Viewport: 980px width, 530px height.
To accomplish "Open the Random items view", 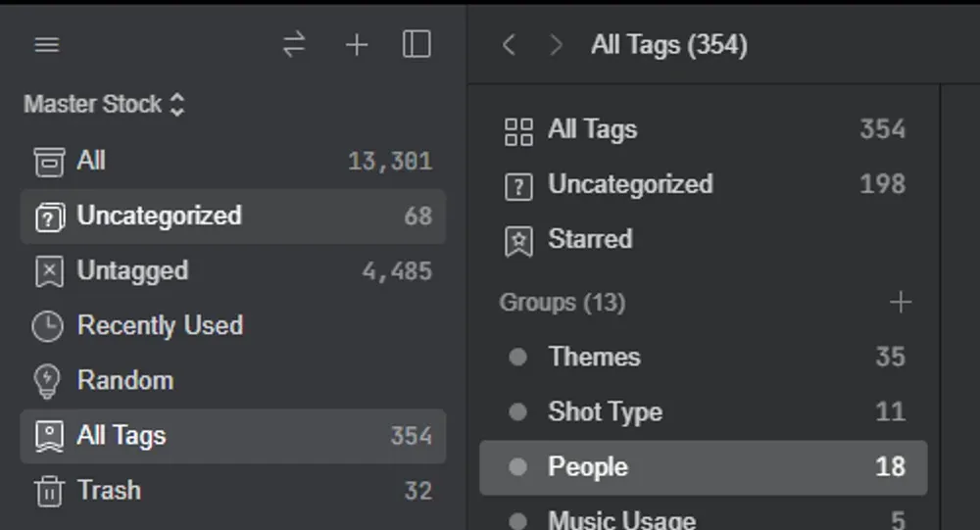I will (x=233, y=381).
